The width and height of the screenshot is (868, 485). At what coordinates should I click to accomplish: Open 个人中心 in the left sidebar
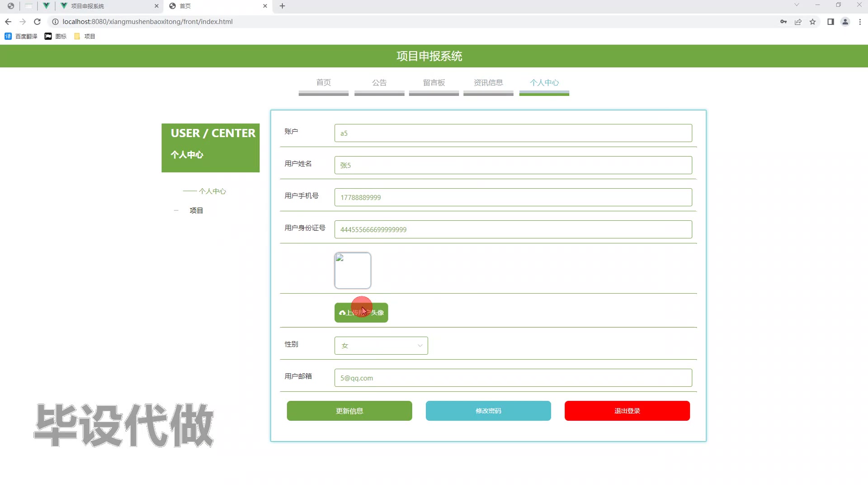(212, 191)
